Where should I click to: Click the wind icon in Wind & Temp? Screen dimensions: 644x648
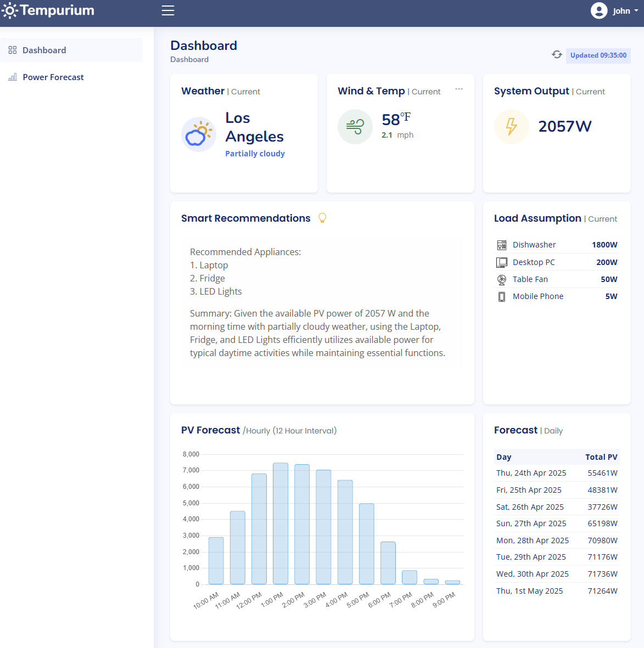tap(355, 127)
